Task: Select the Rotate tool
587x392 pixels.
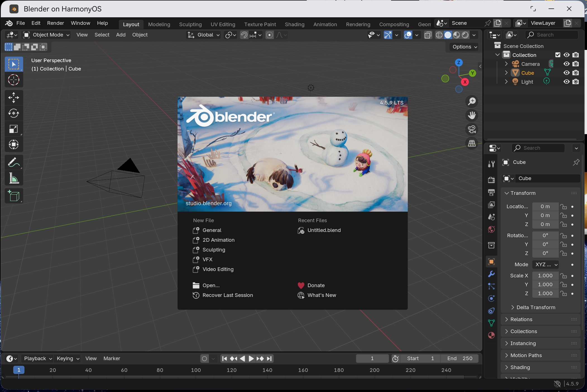Action: 14,113
